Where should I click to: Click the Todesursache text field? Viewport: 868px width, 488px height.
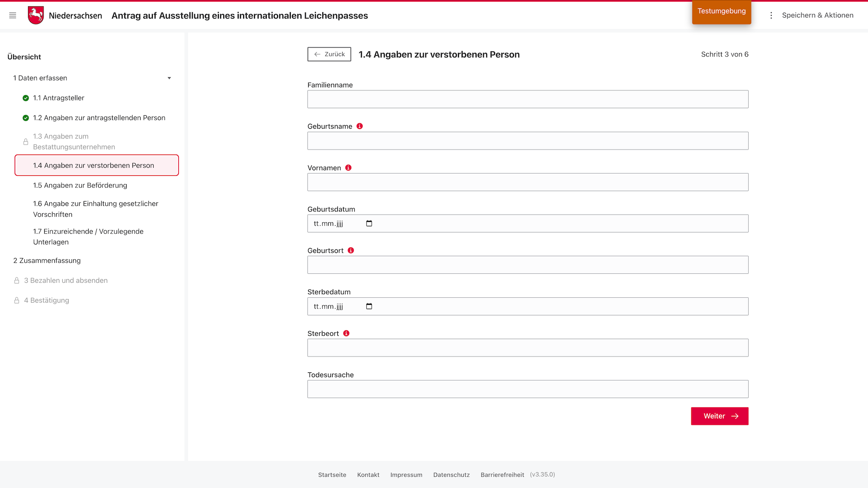[528, 389]
